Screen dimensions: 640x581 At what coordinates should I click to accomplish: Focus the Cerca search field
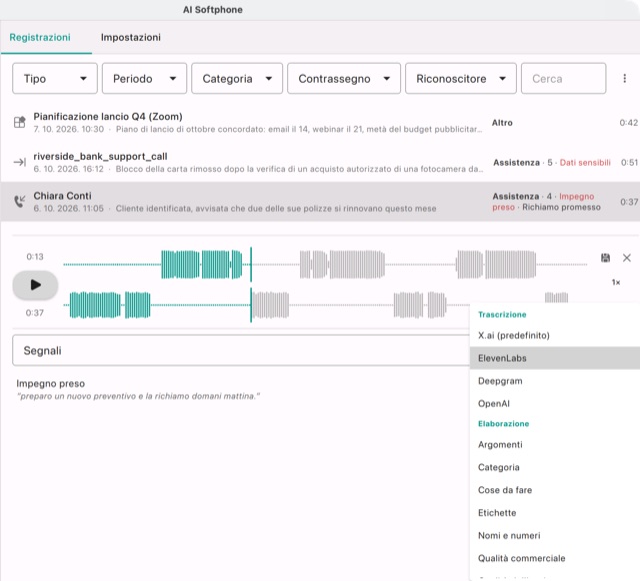563,78
